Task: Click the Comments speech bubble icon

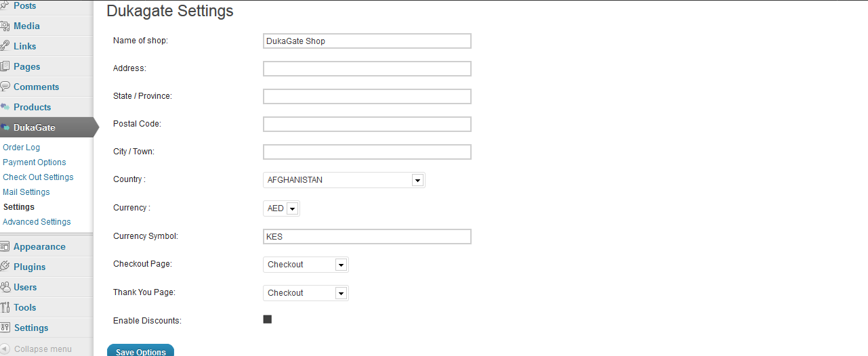Action: [x=4, y=87]
